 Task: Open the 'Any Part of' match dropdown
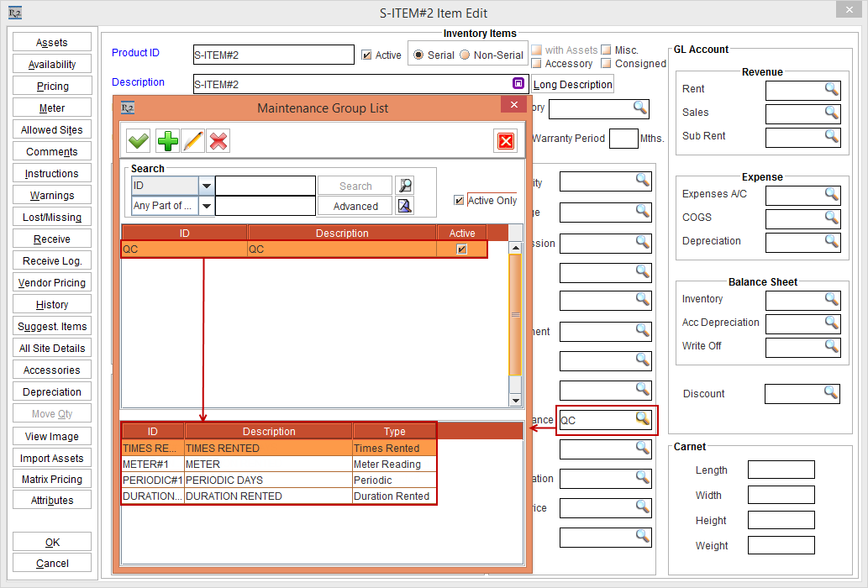206,206
